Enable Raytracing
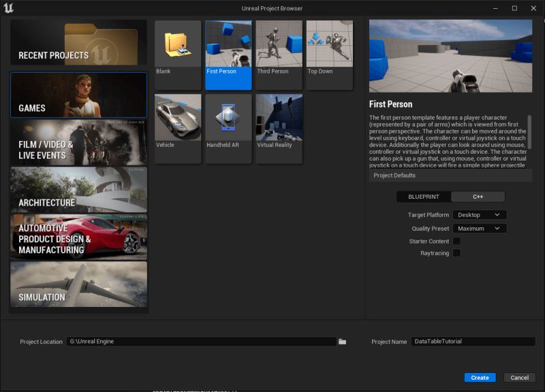This screenshot has width=545, height=392. [x=455, y=252]
